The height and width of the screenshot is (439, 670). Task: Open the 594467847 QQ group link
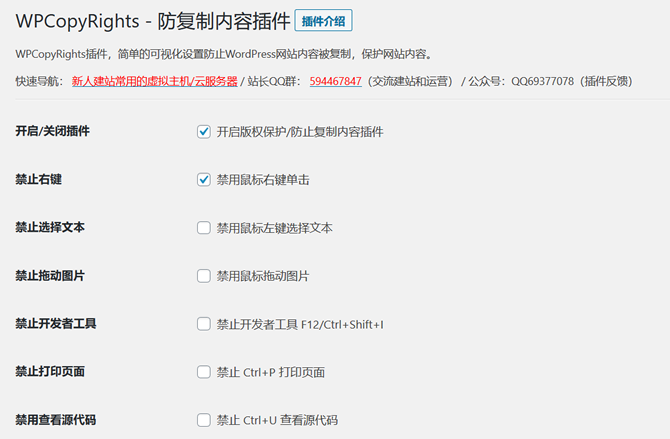pos(335,81)
